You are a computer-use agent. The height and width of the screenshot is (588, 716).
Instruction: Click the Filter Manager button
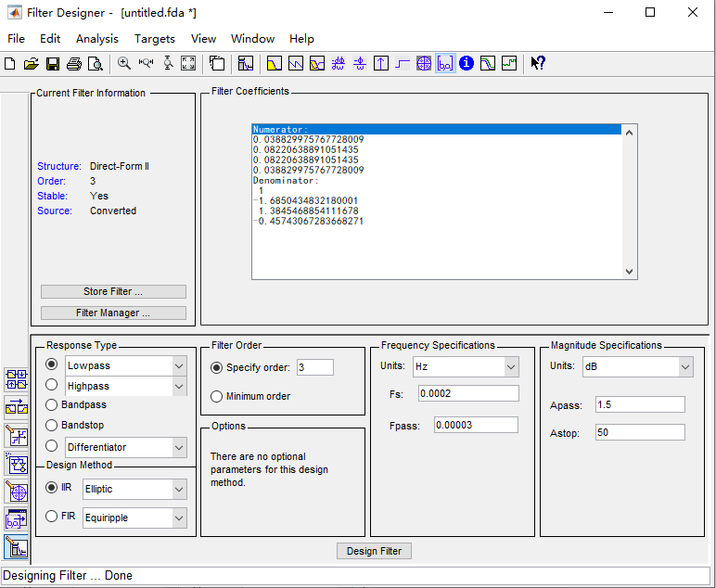coord(113,313)
